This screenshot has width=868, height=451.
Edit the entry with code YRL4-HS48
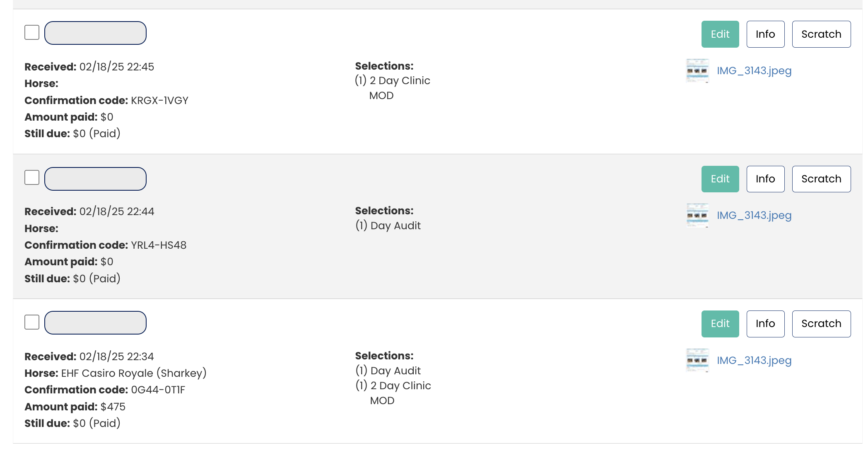point(720,179)
